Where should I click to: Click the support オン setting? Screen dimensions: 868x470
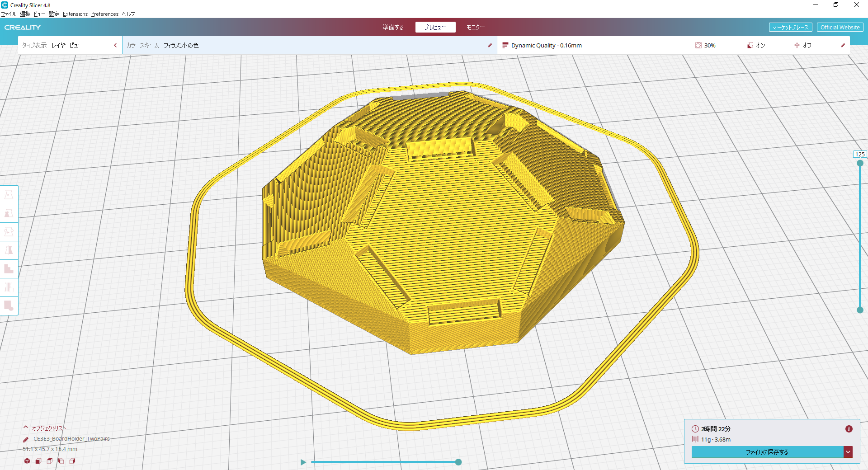(x=760, y=45)
